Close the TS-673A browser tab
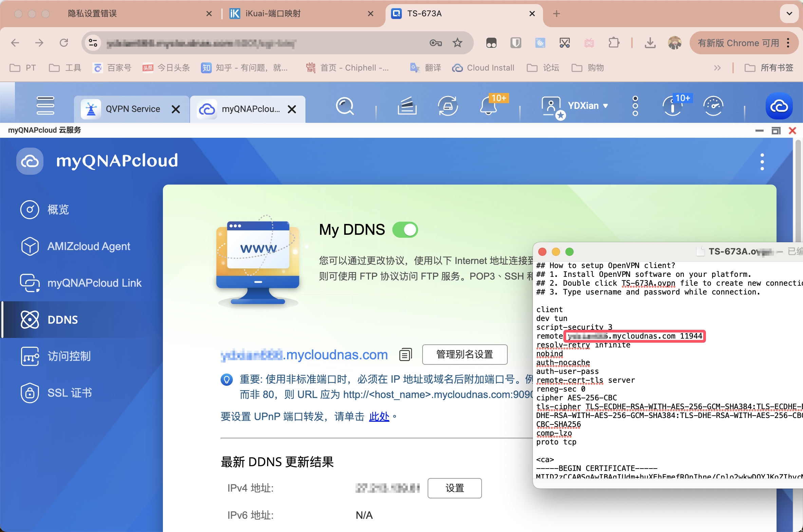This screenshot has width=803, height=532. coord(532,14)
